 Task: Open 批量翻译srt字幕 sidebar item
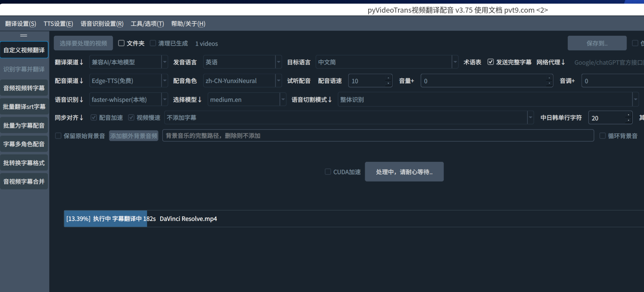[x=24, y=107]
